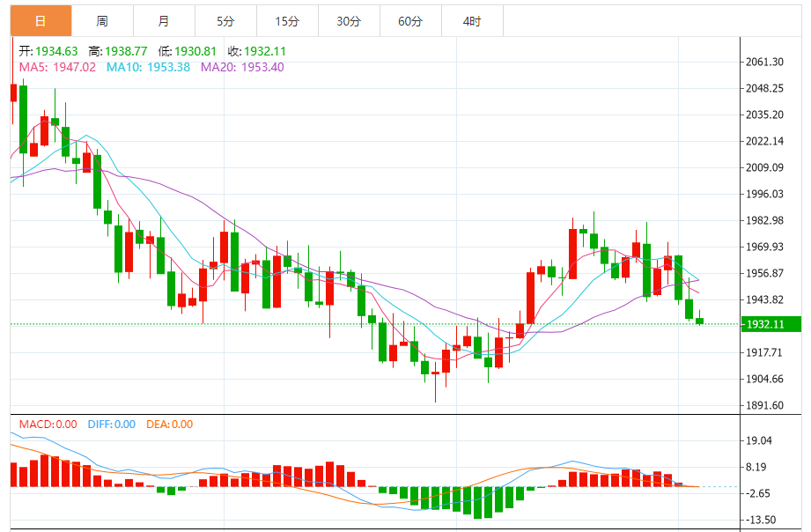Click the MA10: 1953.38 legend

click(149, 67)
